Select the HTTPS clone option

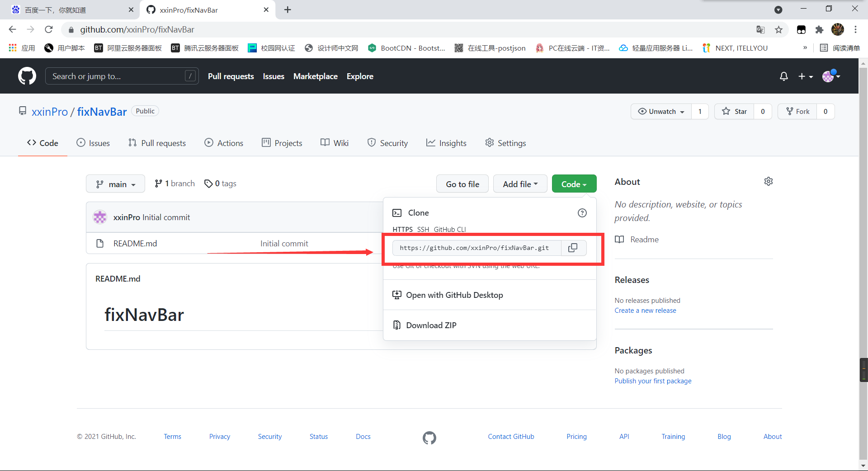pos(402,229)
